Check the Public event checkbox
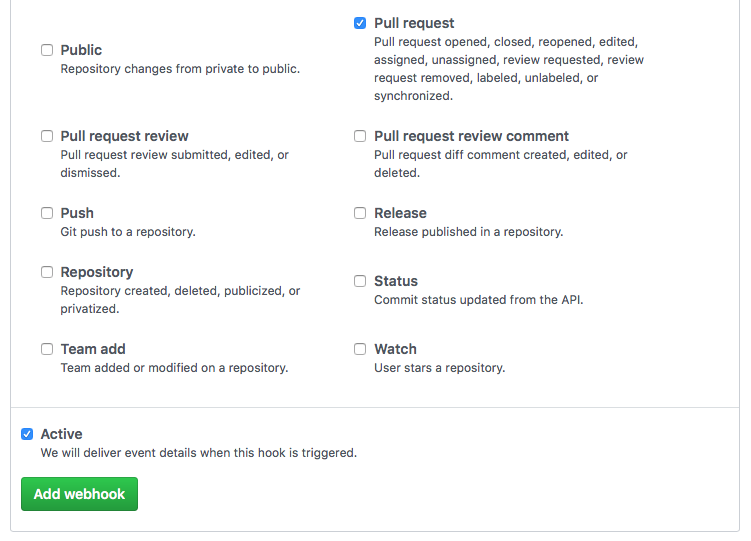The height and width of the screenshot is (541, 751). tap(47, 50)
